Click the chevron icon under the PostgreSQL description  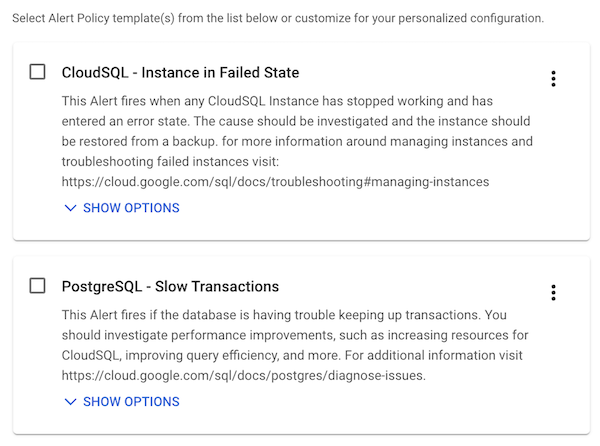[70, 402]
